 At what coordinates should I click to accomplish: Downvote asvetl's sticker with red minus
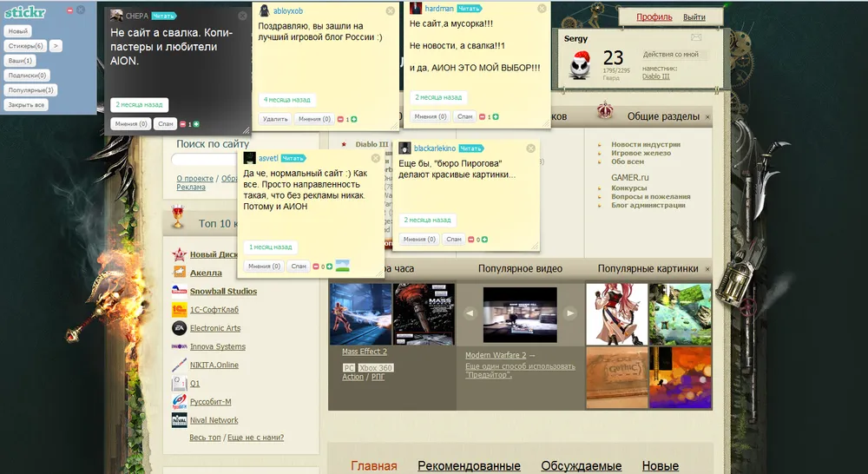coord(316,267)
